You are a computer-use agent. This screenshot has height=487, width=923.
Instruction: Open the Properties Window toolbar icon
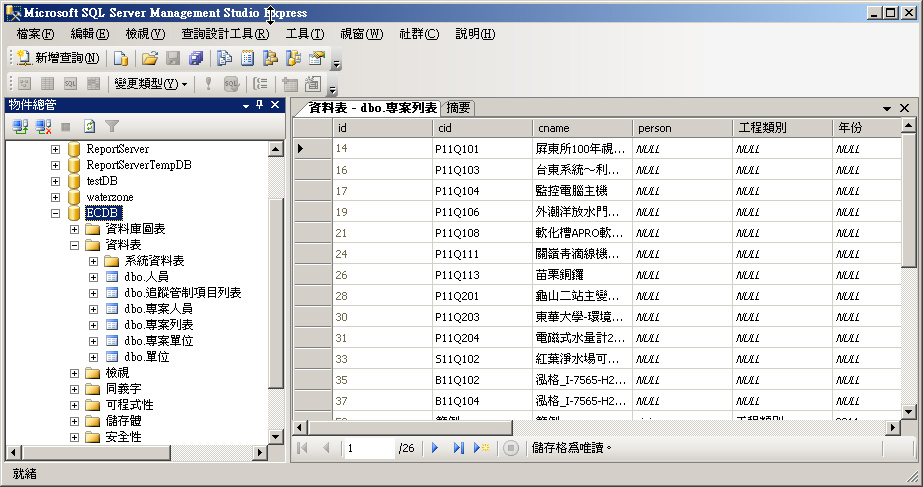coord(317,58)
